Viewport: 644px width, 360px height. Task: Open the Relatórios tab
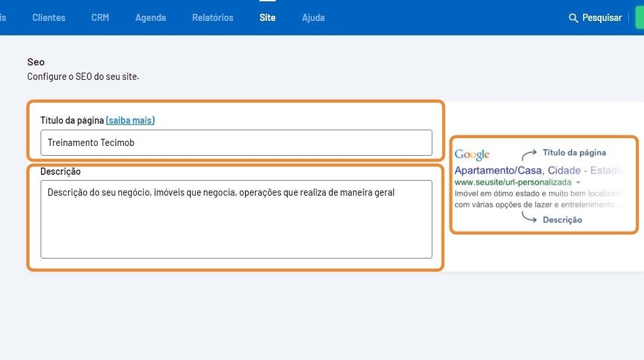click(x=212, y=18)
